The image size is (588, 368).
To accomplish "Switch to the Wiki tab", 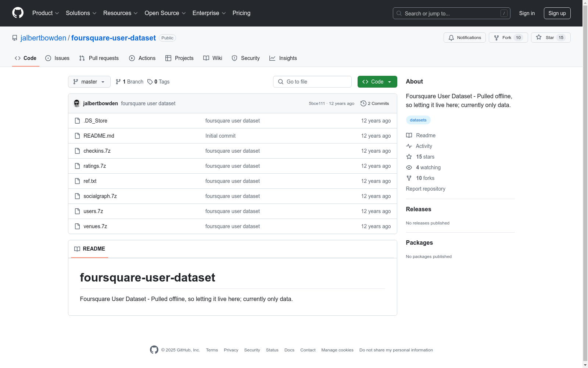I will (213, 58).
